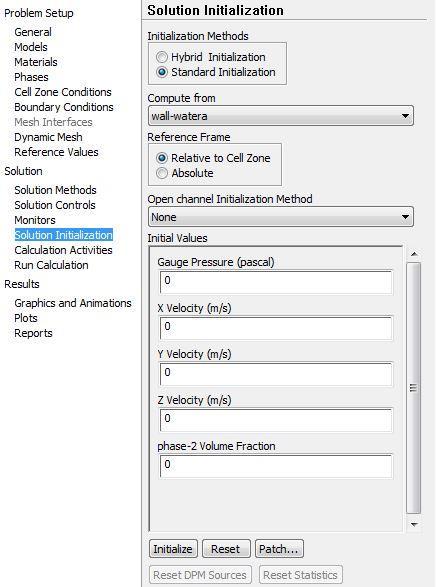Click Reset Statistics button

click(x=301, y=575)
